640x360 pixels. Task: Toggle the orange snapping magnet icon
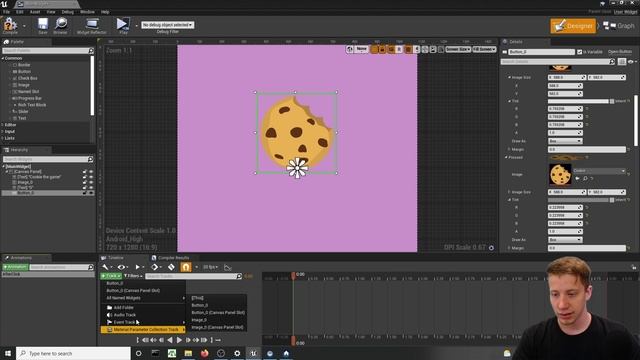(186, 267)
